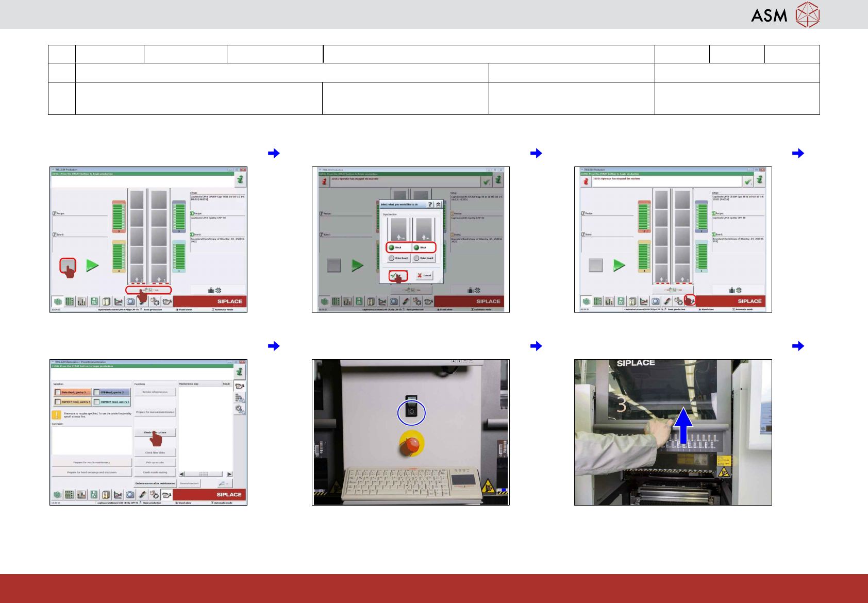Screen dimensions: 868x603
Task: Toggle Drive board for the right lane in dialog
Action: 424,258
